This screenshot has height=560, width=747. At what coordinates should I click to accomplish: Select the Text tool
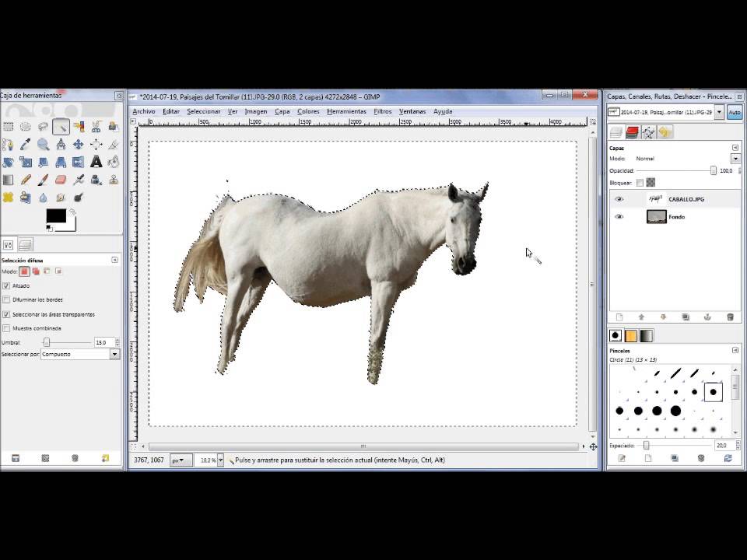tap(96, 162)
